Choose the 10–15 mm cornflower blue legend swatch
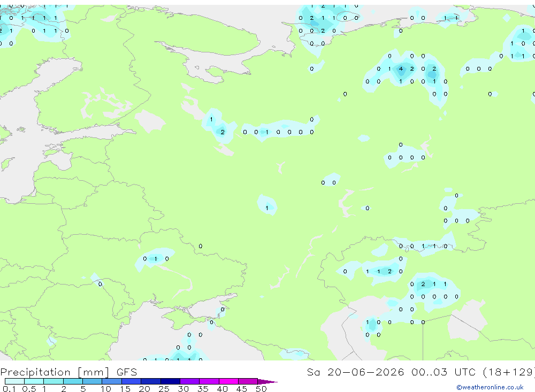Image resolution: width=535 pixels, height=392 pixels. pyautogui.click(x=112, y=381)
